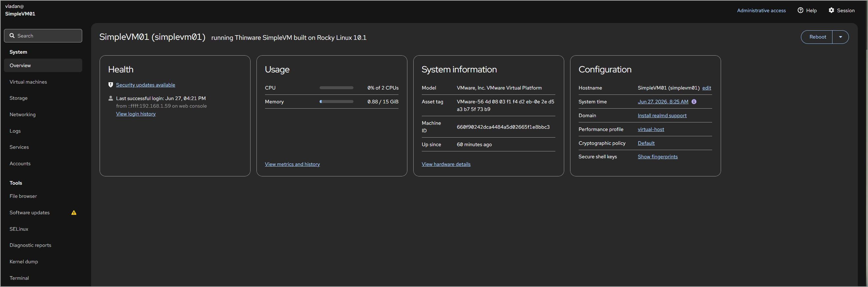Screen dimensions: 868x287
Task: Go to Services in sidebar
Action: pos(43,147)
